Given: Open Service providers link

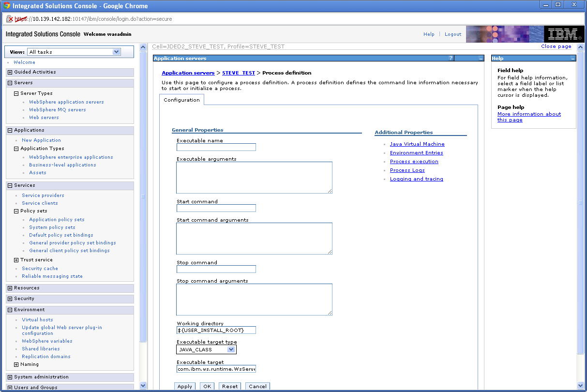Looking at the screenshot, I should pyautogui.click(x=43, y=196).
